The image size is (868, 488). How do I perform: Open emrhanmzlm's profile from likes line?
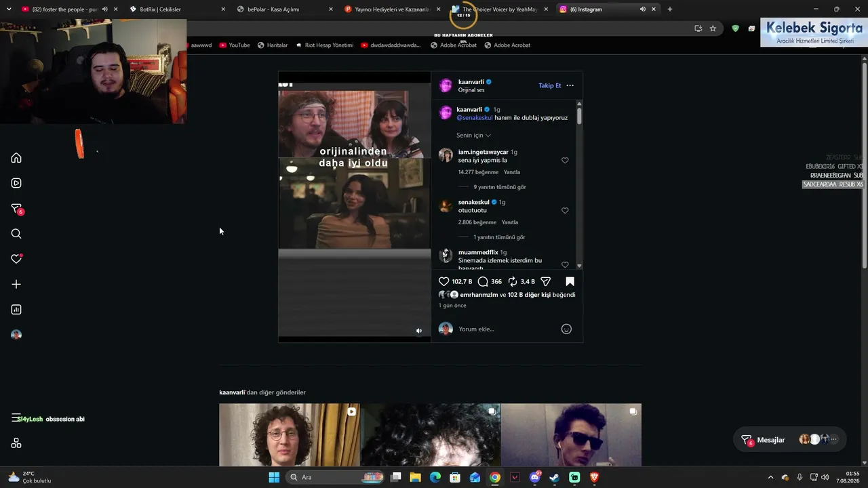pyautogui.click(x=479, y=295)
